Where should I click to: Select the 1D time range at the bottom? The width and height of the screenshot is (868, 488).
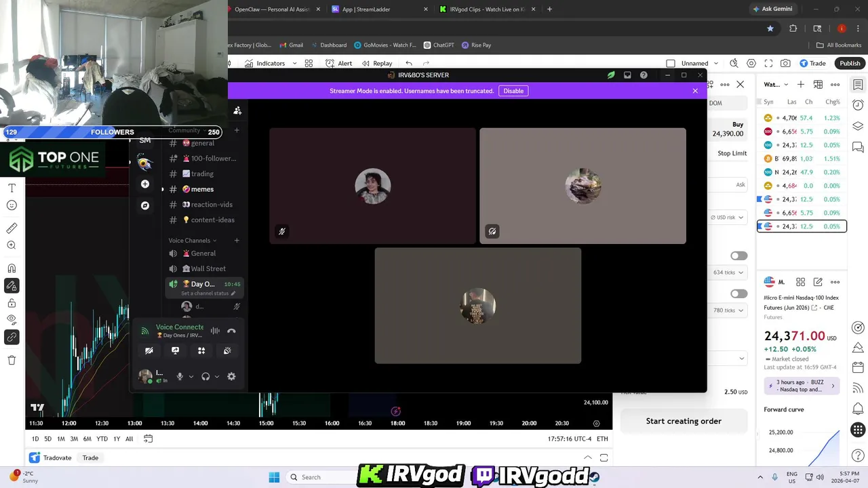pyautogui.click(x=35, y=439)
